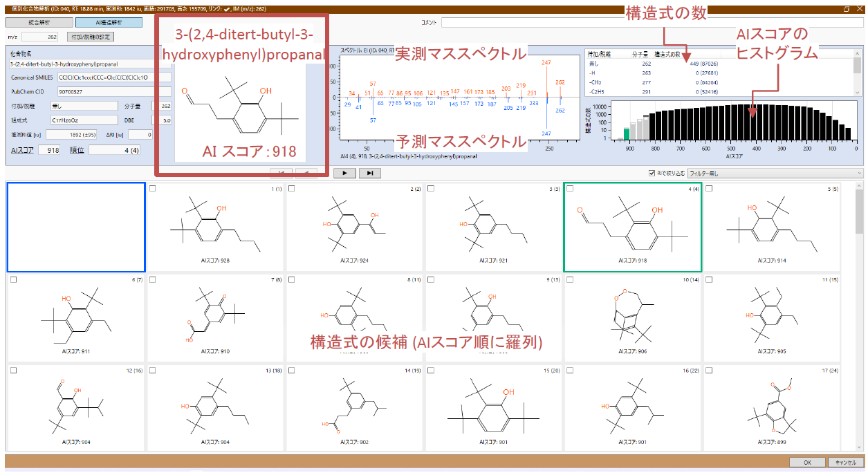Select the 無し row in adduct table
Viewport: 868px width, 475px height.
point(718,62)
